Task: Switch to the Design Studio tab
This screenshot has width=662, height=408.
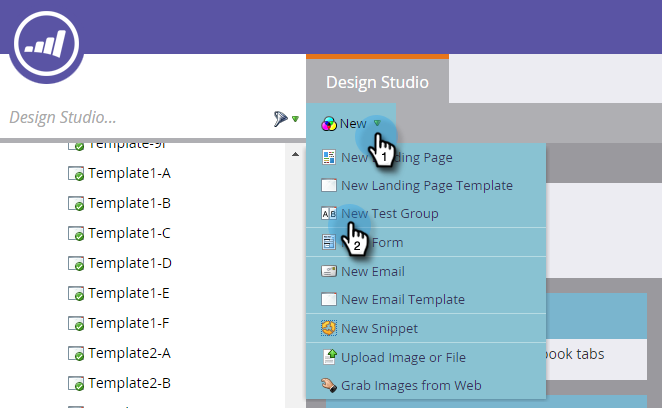Action: (x=377, y=82)
